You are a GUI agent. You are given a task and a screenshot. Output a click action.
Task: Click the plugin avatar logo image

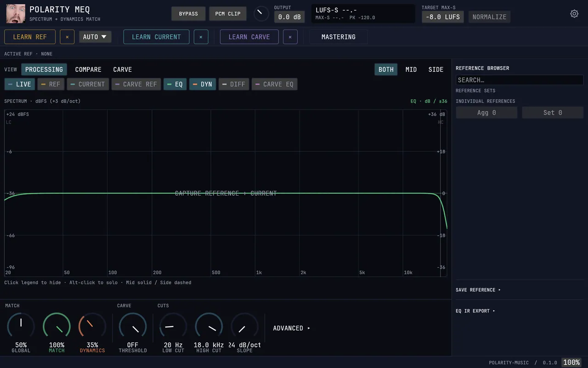[16, 13]
